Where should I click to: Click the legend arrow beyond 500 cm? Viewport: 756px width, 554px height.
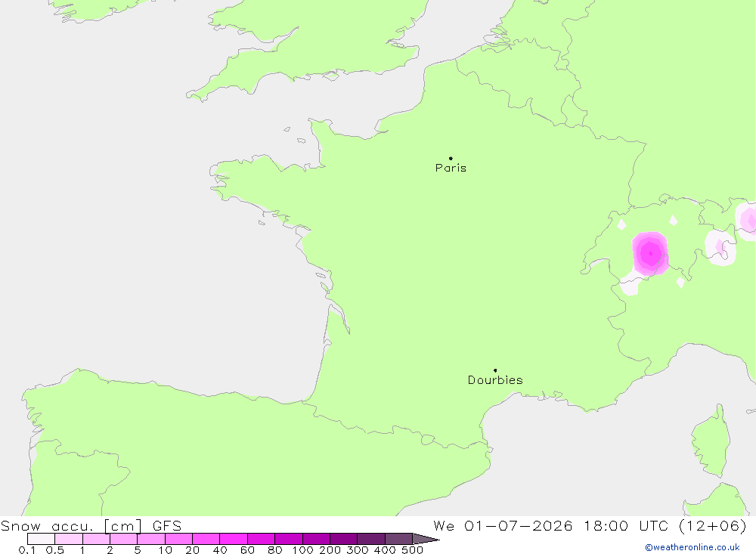point(426,539)
